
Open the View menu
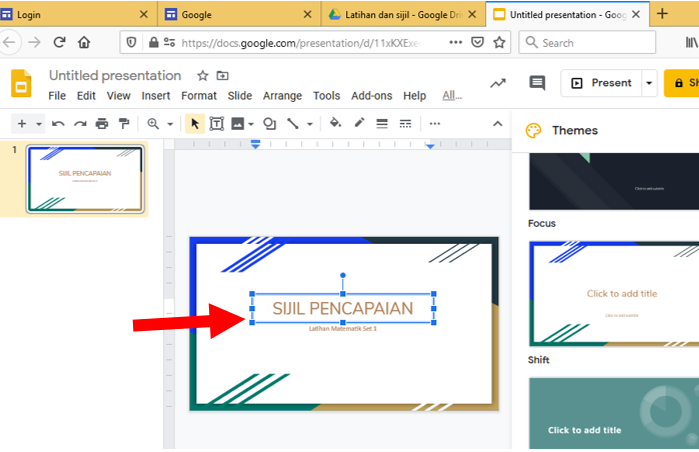click(x=119, y=96)
